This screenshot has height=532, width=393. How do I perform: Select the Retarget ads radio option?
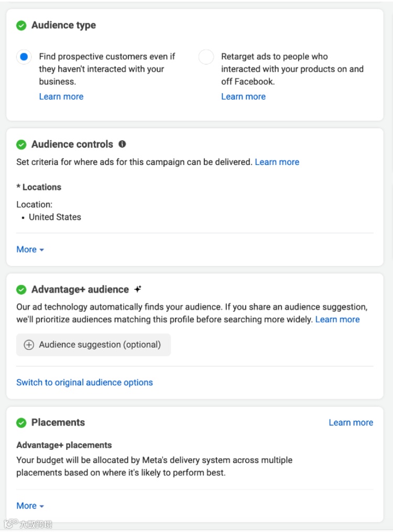pyautogui.click(x=206, y=57)
